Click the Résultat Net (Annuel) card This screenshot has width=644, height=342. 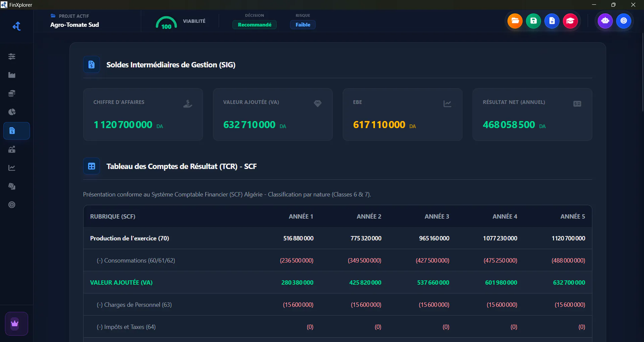[x=532, y=114]
